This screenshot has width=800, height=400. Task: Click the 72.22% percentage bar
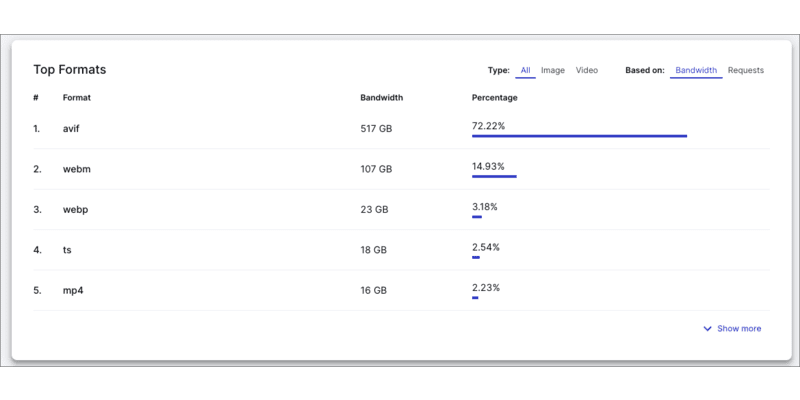tap(579, 136)
